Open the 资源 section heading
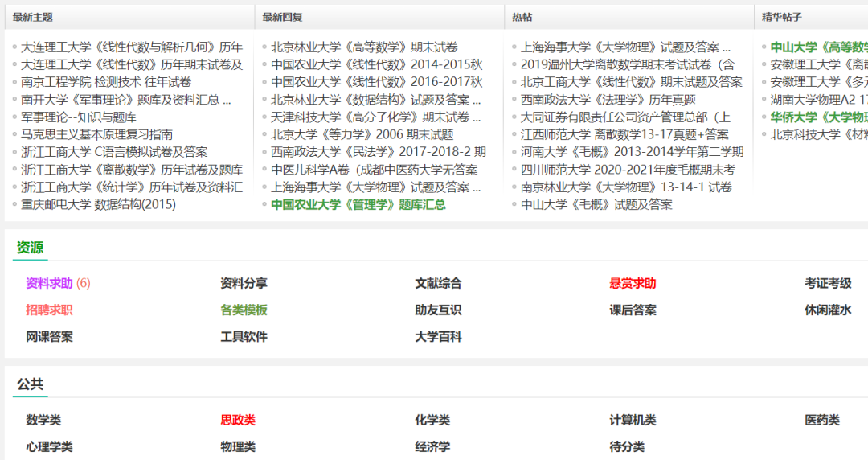Viewport: 868px width, 460px height. click(30, 248)
